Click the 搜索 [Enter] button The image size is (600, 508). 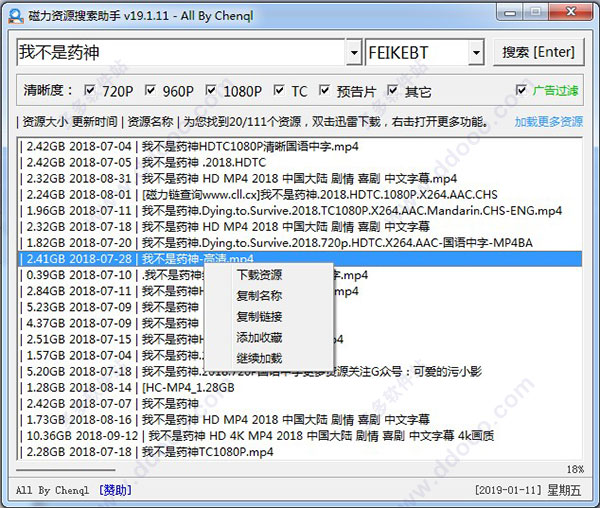click(538, 52)
